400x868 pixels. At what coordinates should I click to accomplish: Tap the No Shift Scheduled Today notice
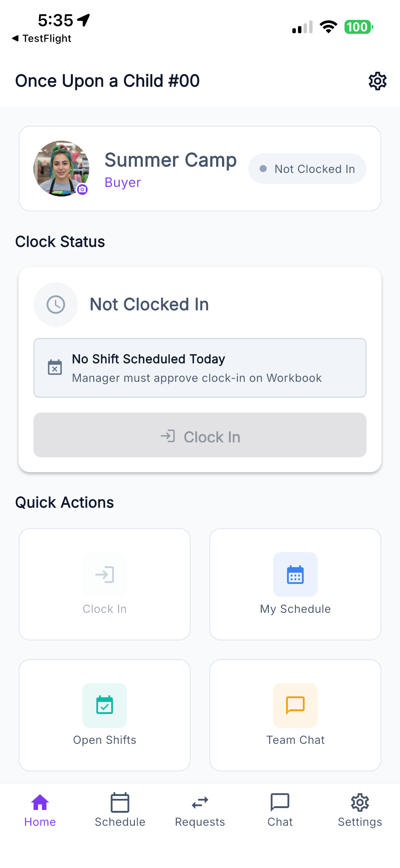200,368
